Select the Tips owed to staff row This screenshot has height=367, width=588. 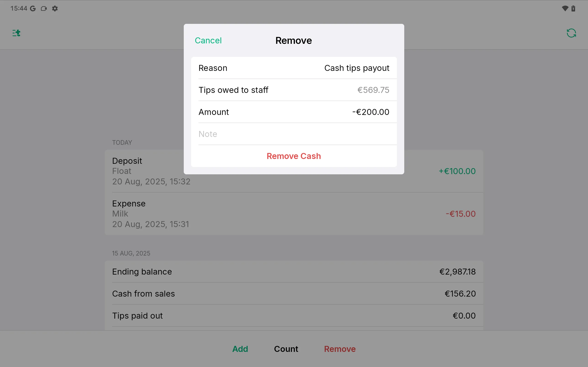pos(294,90)
